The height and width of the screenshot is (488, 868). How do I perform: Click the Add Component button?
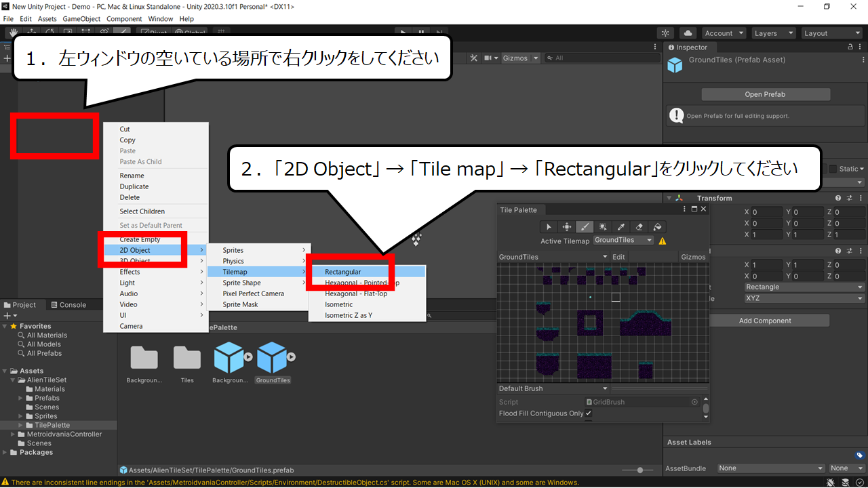pyautogui.click(x=765, y=321)
